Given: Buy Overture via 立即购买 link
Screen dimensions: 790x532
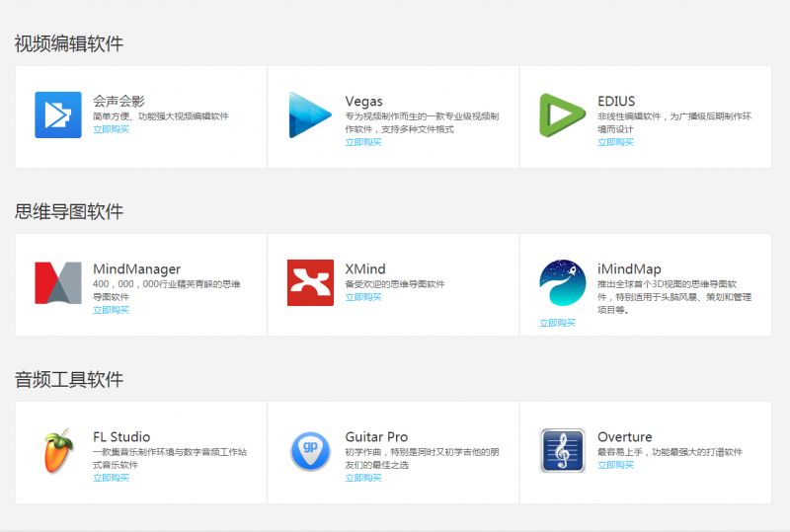Looking at the screenshot, I should tap(615, 465).
